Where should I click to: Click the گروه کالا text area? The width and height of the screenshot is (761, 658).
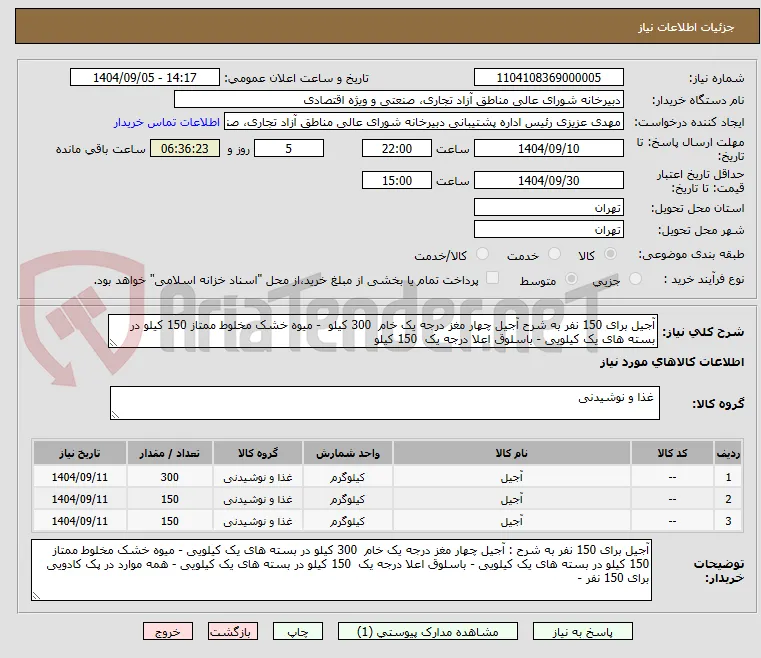[384, 403]
